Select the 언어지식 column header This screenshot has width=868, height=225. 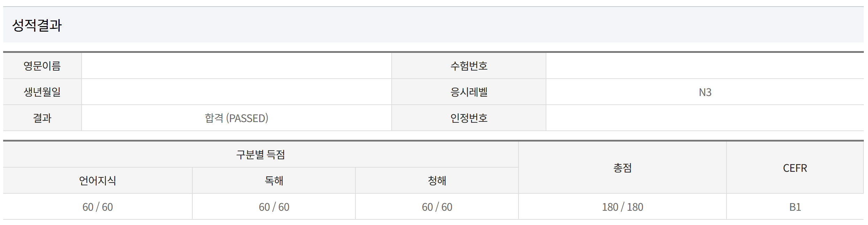(98, 180)
